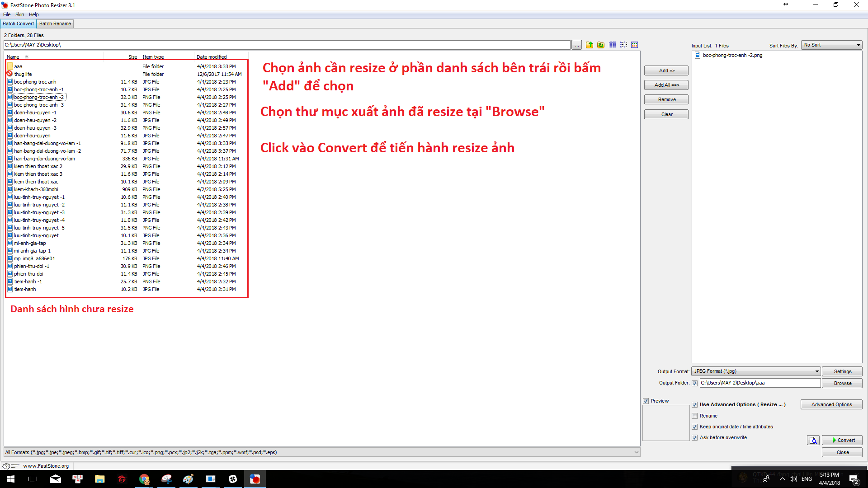Open the Help menu
Image resolution: width=868 pixels, height=488 pixels.
pyautogui.click(x=34, y=14)
